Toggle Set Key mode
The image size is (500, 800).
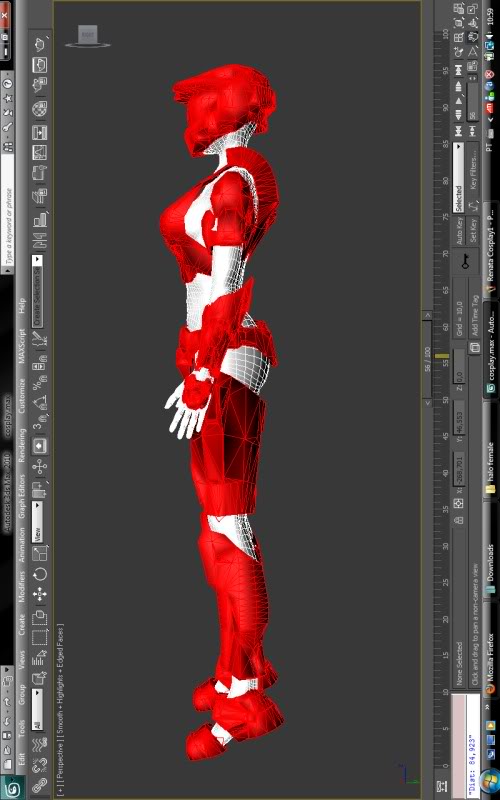472,230
